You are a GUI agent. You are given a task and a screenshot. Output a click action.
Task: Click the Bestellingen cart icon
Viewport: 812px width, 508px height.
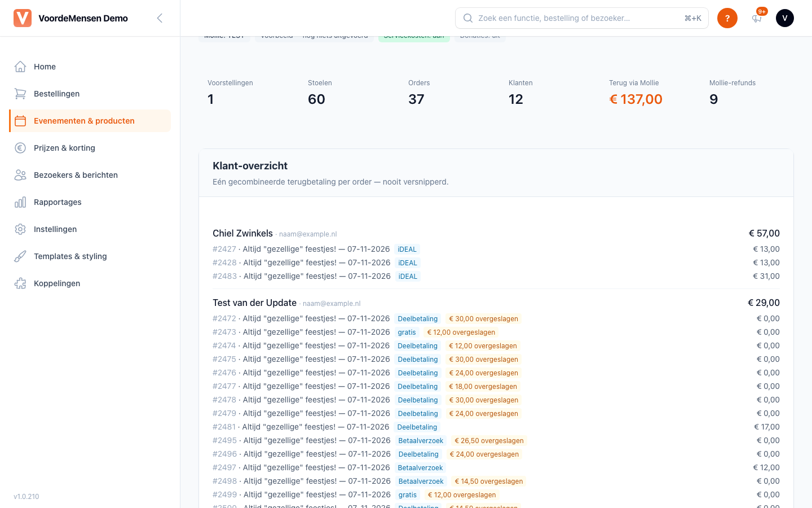click(20, 94)
